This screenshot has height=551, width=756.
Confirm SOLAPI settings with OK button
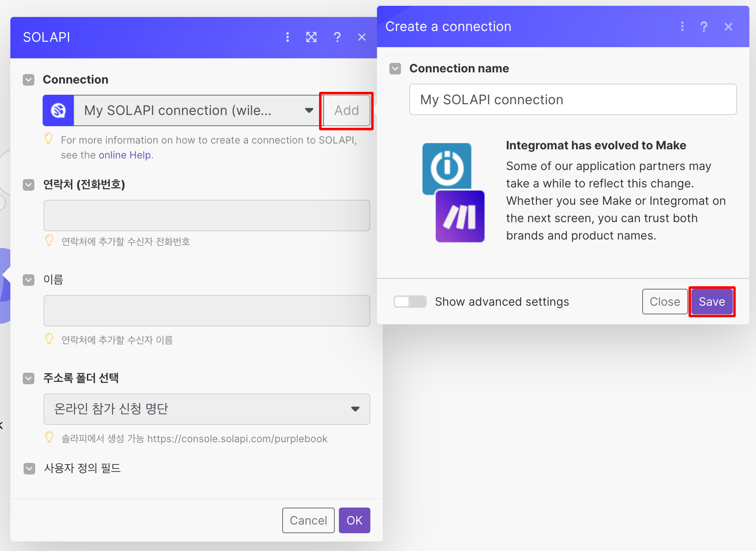tap(355, 520)
